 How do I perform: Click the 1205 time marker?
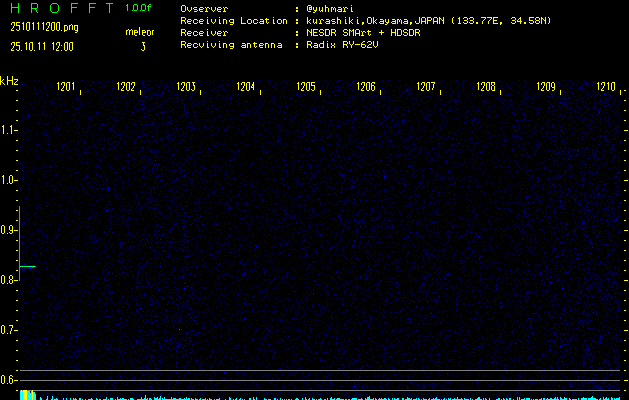point(306,87)
